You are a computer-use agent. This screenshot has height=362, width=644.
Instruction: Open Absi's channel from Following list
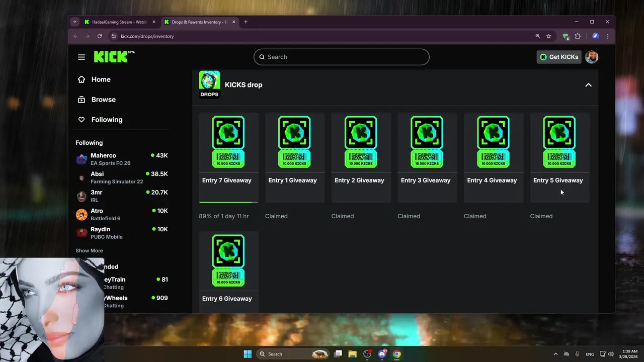(x=122, y=177)
